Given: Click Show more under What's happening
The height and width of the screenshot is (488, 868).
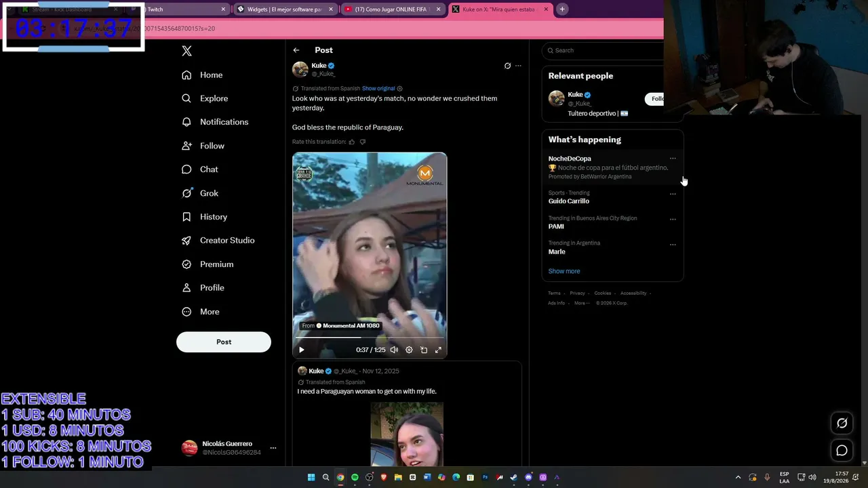Looking at the screenshot, I should 564,271.
